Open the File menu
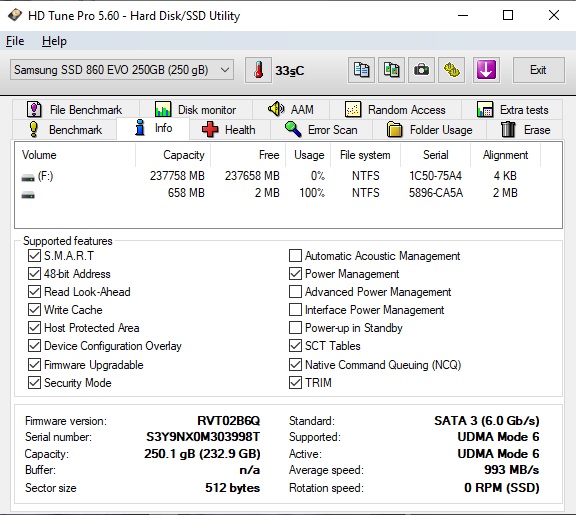 [x=15, y=41]
